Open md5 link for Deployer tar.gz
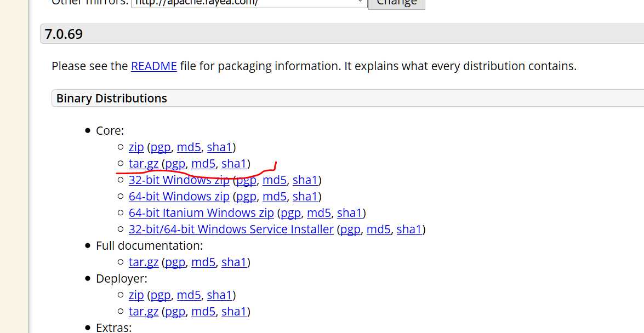Viewport: 644px width, 333px height. [203, 311]
